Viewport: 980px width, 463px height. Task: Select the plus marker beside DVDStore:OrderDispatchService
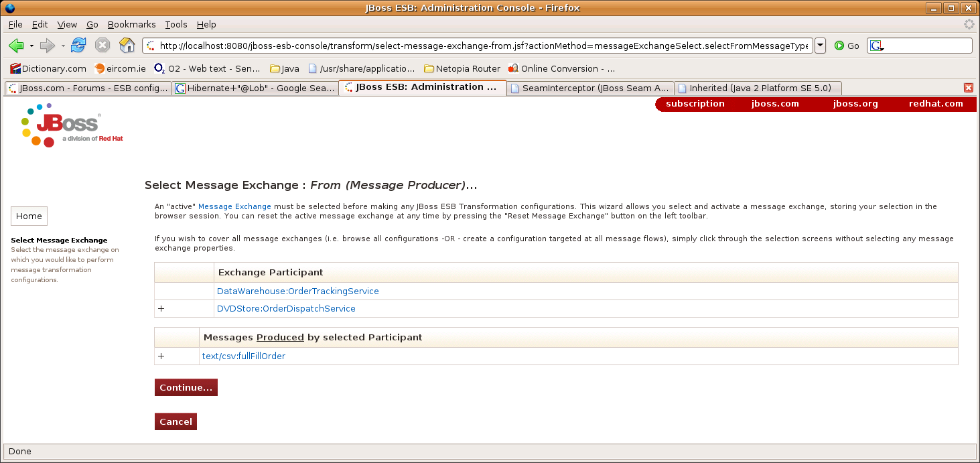[161, 309]
